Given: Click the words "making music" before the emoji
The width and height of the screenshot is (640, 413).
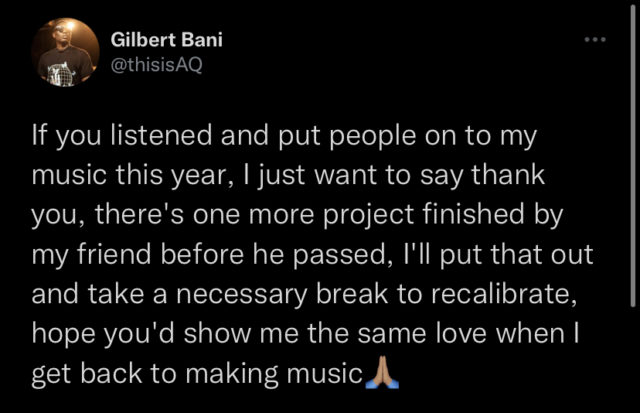Looking at the screenshot, I should coord(274,373).
